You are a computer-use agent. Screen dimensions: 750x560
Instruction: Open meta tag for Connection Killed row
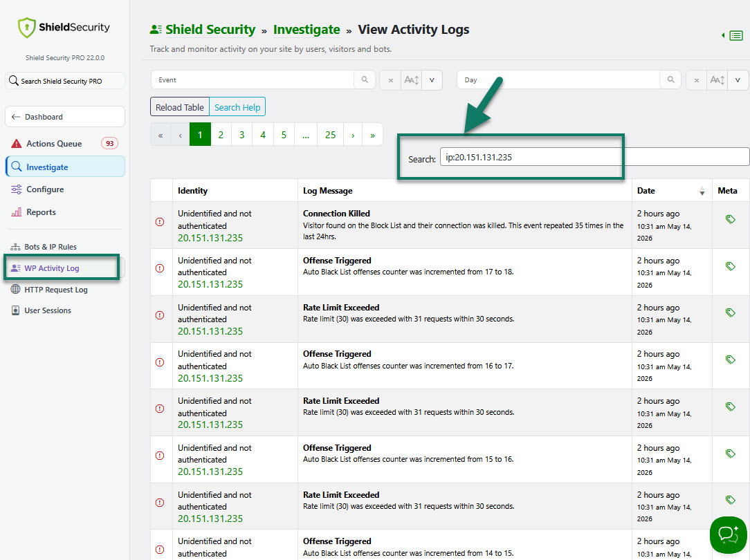[x=731, y=219]
